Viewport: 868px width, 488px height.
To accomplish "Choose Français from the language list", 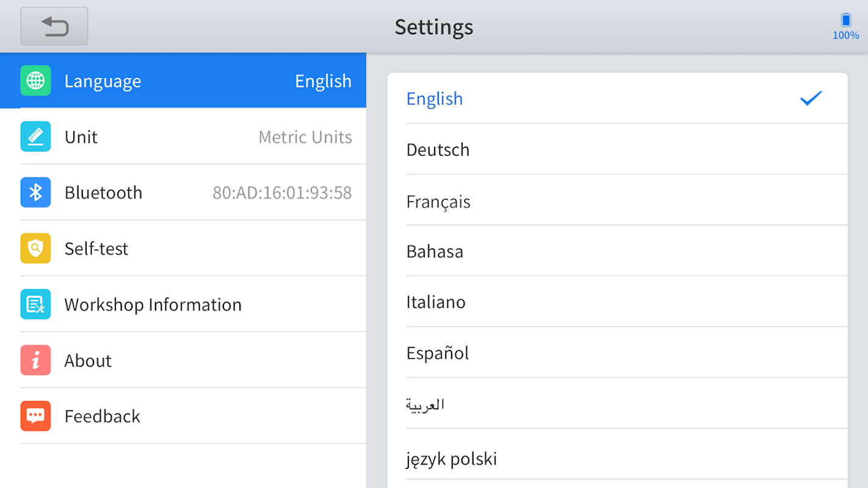I will tap(438, 201).
